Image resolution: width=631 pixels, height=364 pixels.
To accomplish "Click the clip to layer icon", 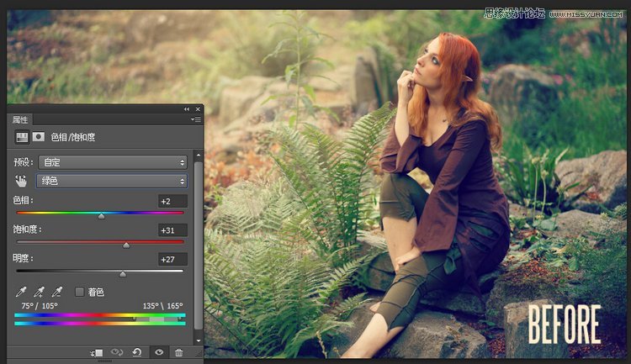I will [98, 353].
